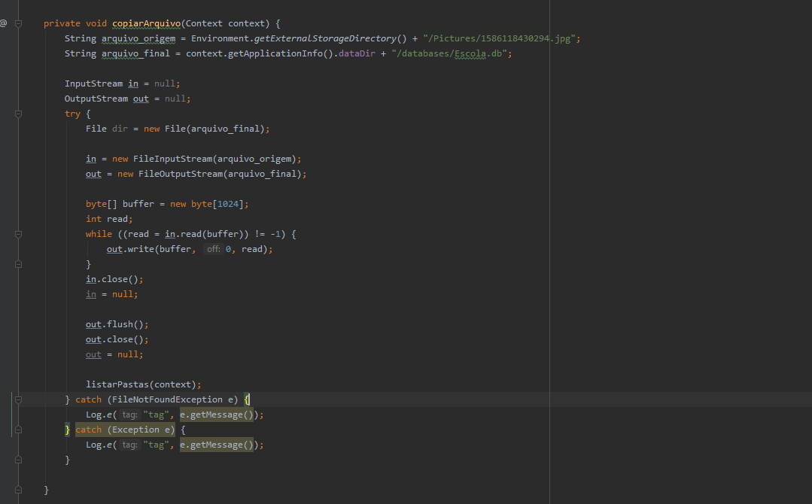Viewport: 812px width, 504px height.
Task: Click the 'off:' parameter hint in out.write
Action: tap(213, 250)
